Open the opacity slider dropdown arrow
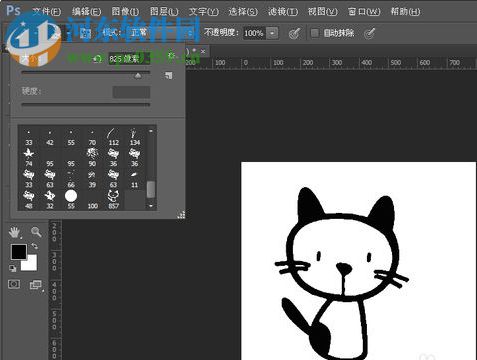Image resolution: width=477 pixels, height=360 pixels. coord(273,33)
